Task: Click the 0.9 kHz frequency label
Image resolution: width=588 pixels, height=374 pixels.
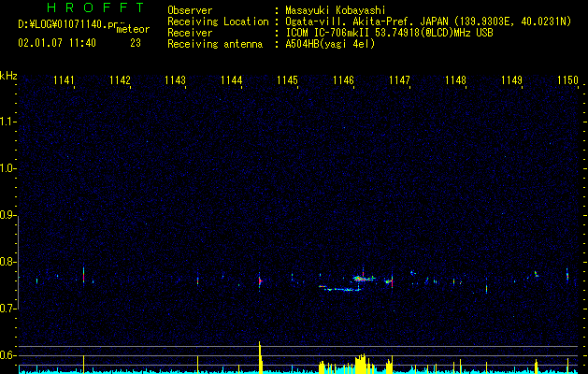Action: click(x=7, y=215)
